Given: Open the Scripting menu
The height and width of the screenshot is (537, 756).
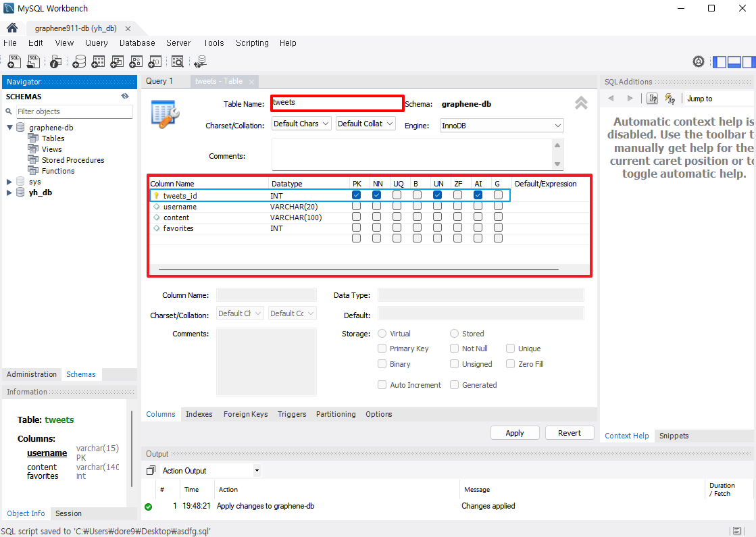Looking at the screenshot, I should click(x=252, y=43).
